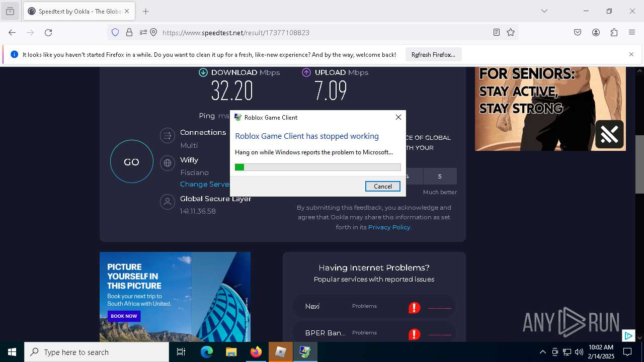Image resolution: width=644 pixels, height=362 pixels.
Task: Click the Wifly globe icon
Action: coord(167,163)
